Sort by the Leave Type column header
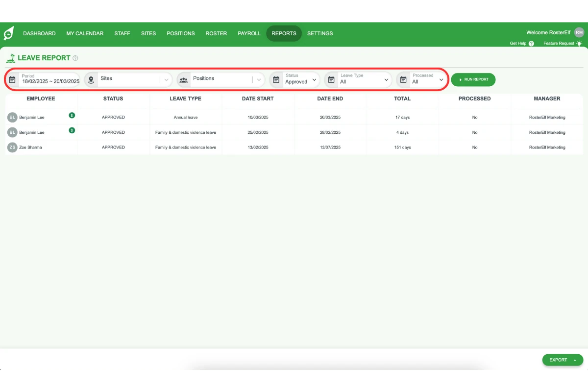 pyautogui.click(x=186, y=98)
